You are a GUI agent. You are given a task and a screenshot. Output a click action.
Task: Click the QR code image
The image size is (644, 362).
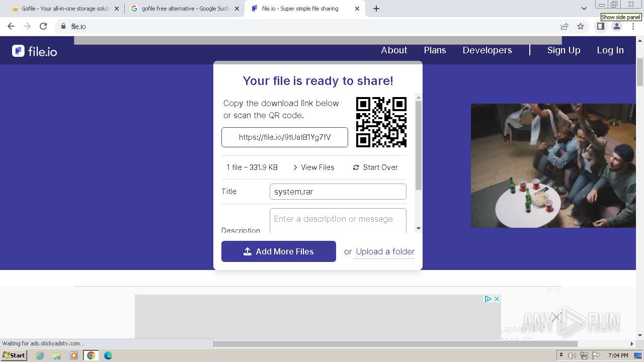381,122
